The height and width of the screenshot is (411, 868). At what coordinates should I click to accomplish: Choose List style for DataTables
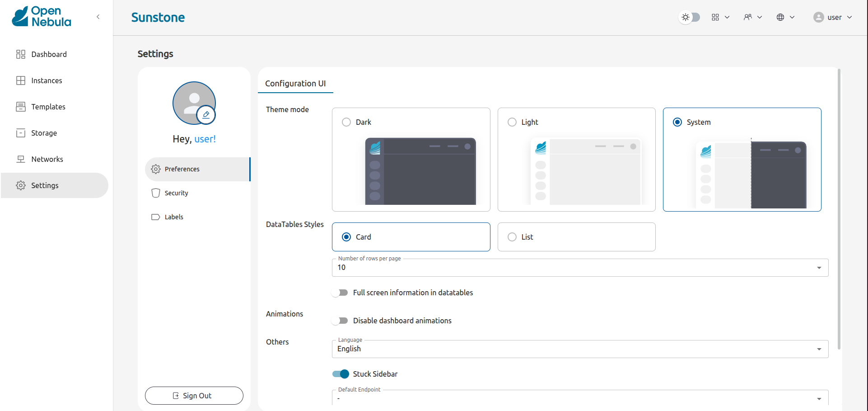(512, 236)
